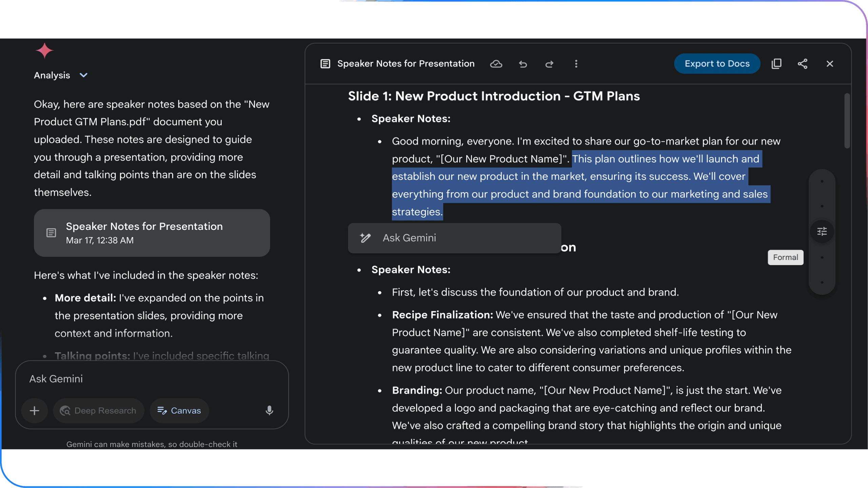Click the microphone voice input icon

(x=269, y=411)
